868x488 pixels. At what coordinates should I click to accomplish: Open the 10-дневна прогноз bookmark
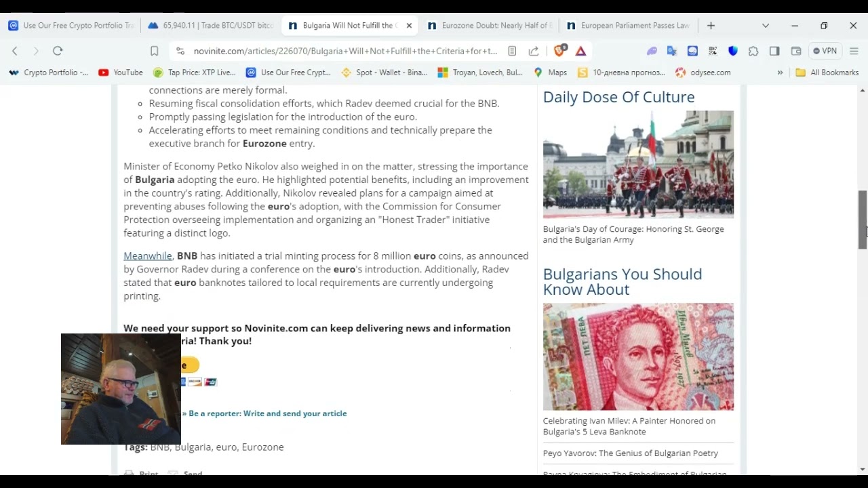click(622, 73)
